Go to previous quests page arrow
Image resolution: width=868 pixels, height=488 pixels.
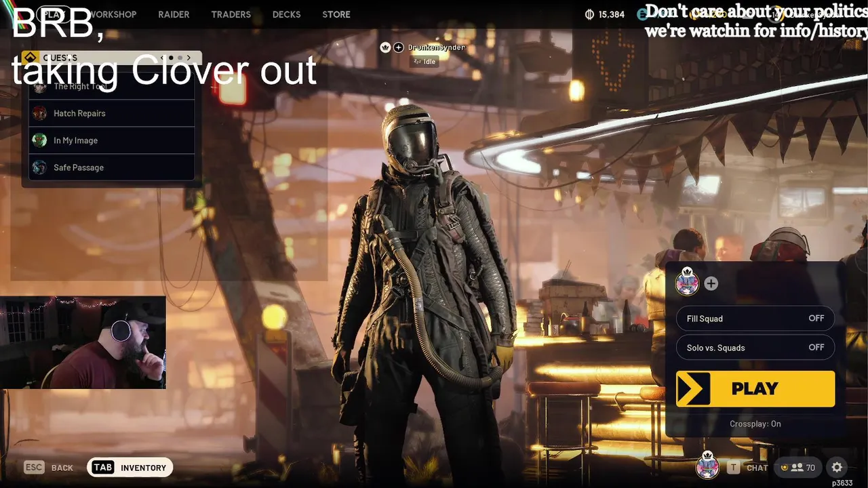pyautogui.click(x=162, y=58)
